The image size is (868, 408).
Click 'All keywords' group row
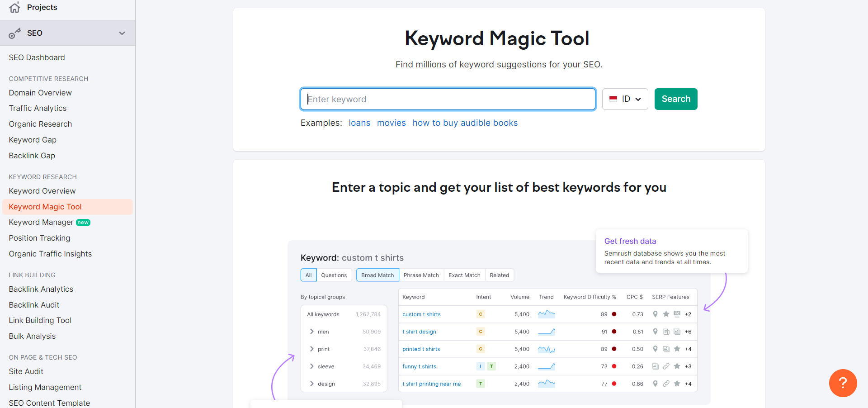pyautogui.click(x=344, y=314)
